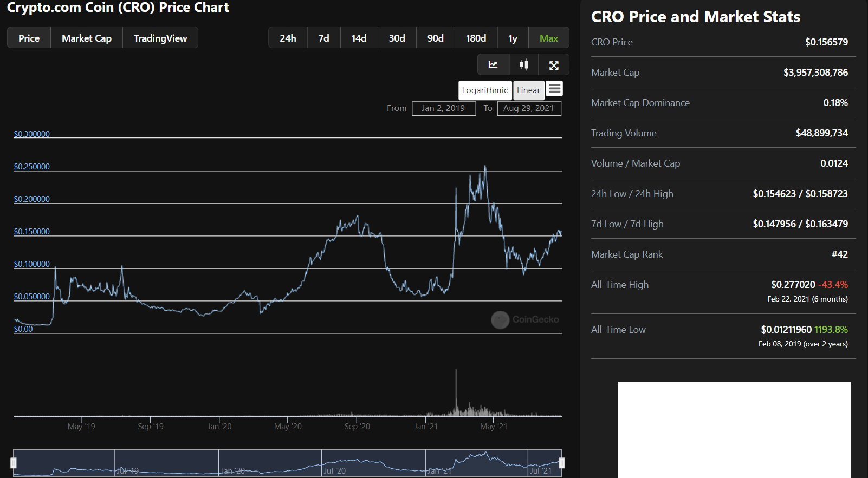
Task: Click the $0.100000 axis label link
Action: [32, 264]
